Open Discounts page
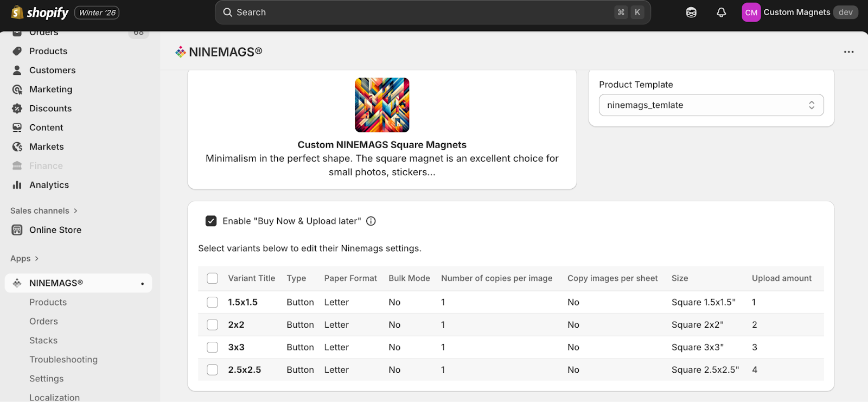Viewport: 868px width, 402px height. tap(50, 109)
